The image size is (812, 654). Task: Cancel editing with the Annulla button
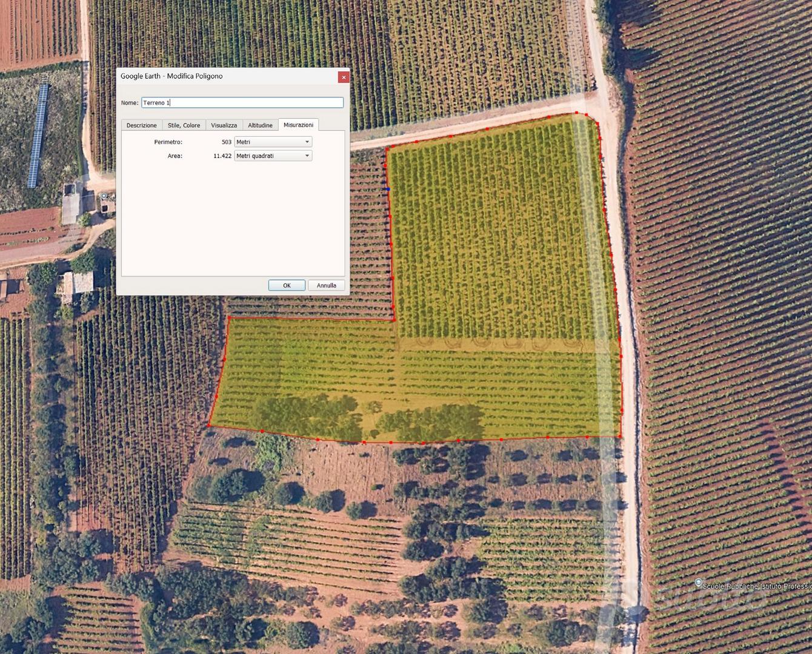[x=326, y=285]
